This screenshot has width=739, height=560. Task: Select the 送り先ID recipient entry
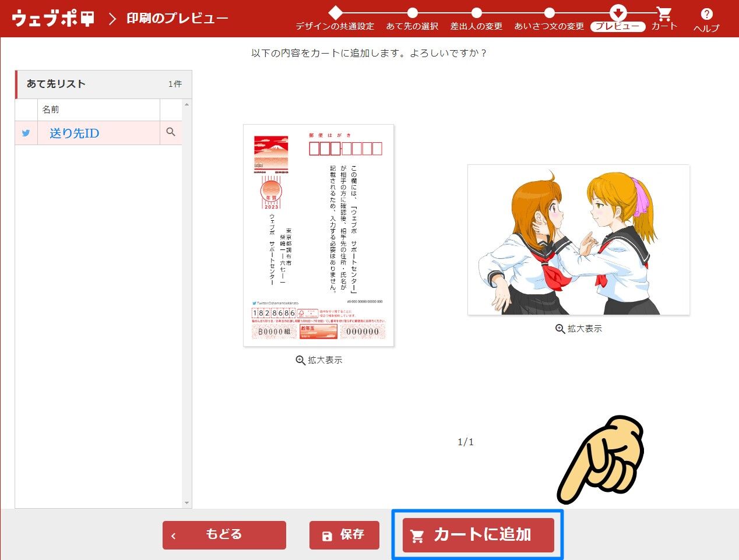point(98,133)
